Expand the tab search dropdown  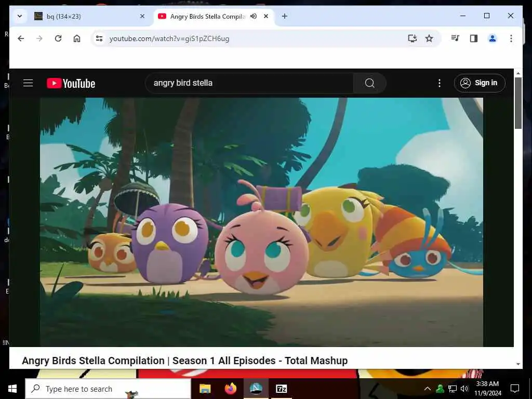click(20, 16)
